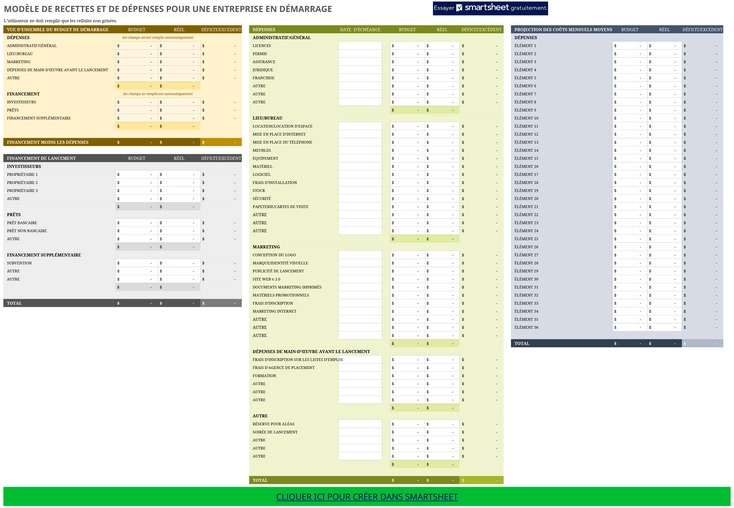Select the 'MATÉRIELS PROMOTIONNELS' label

pyautogui.click(x=280, y=295)
